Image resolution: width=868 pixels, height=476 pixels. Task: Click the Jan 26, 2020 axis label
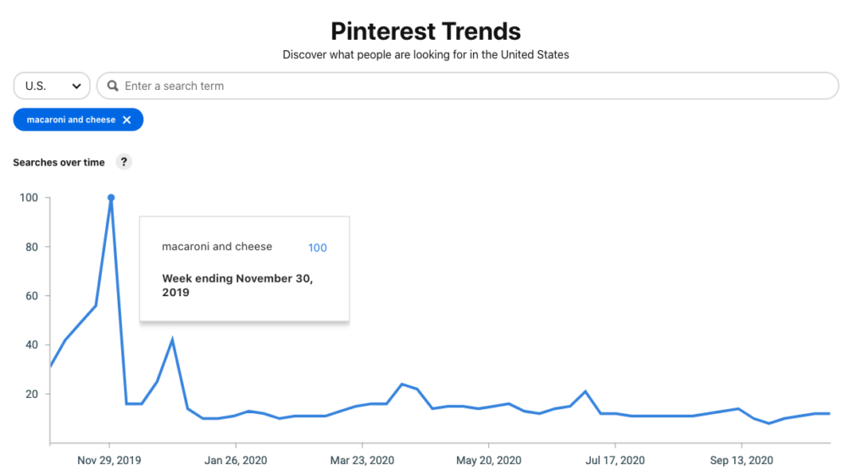[x=236, y=461]
